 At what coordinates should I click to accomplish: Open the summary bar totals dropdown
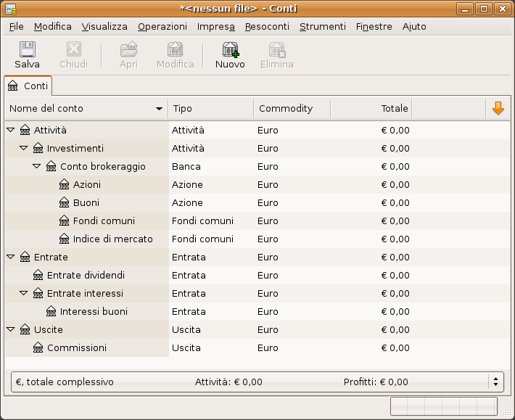point(495,382)
